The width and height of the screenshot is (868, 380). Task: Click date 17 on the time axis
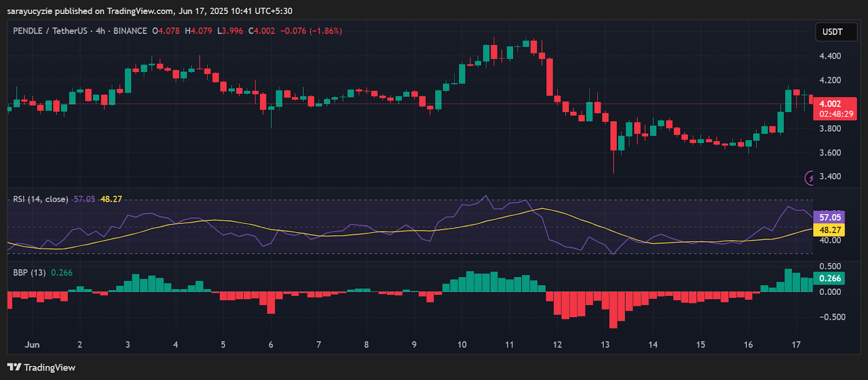[x=796, y=345]
